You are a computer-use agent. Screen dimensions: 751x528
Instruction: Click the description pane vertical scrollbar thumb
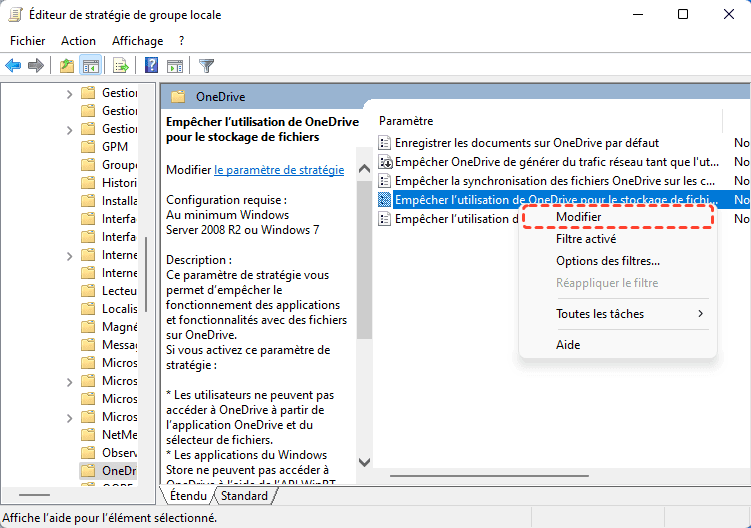364,260
